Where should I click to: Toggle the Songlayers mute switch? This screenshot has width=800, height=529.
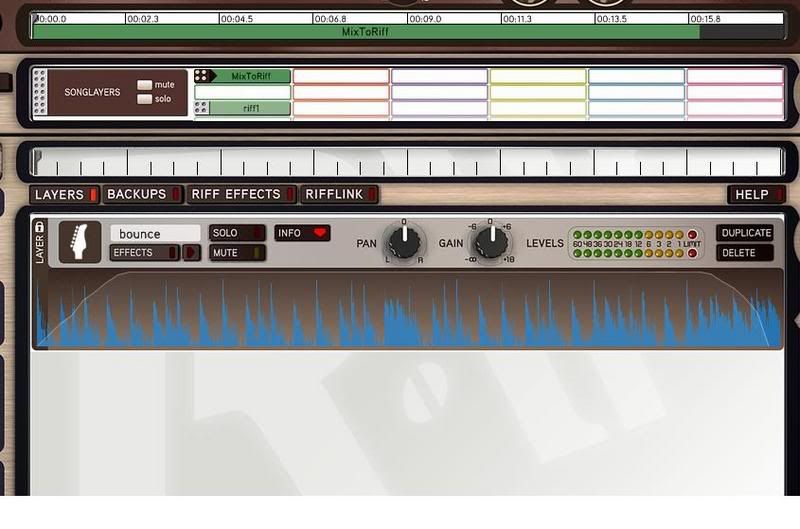145,85
